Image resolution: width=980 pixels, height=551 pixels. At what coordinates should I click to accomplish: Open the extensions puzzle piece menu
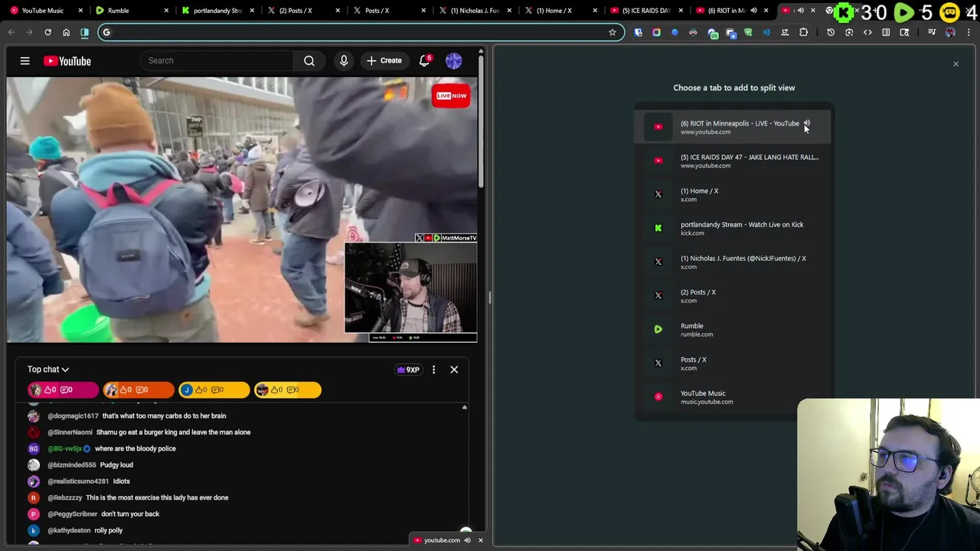click(803, 32)
